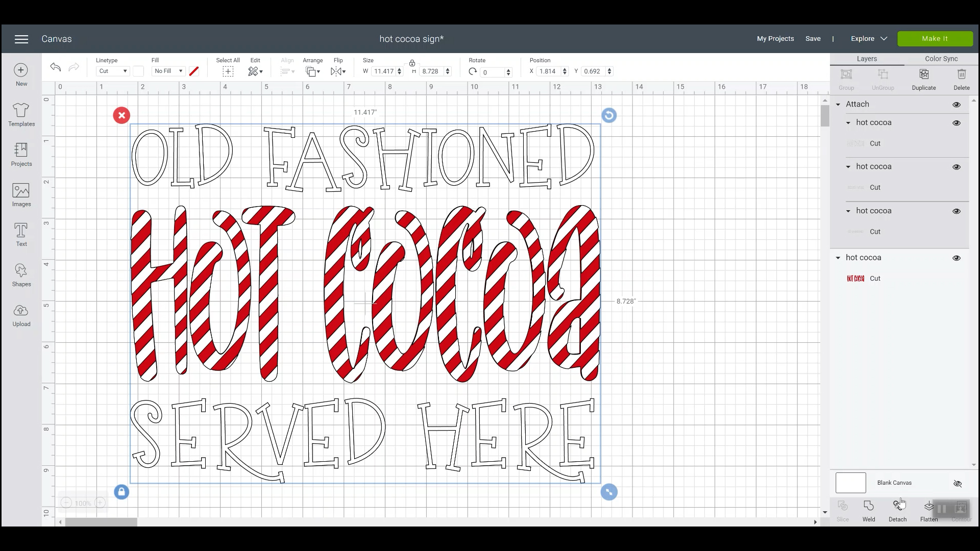
Task: Click the Save button in top bar
Action: 813,38
